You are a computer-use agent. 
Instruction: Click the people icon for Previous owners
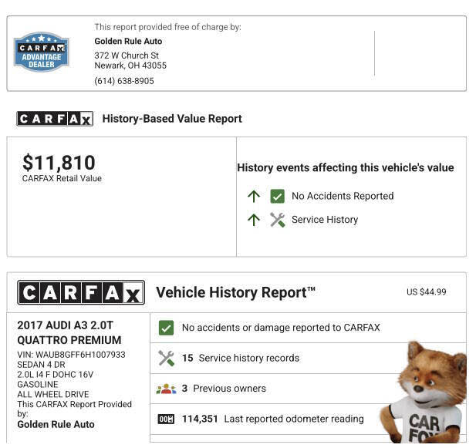(x=166, y=389)
